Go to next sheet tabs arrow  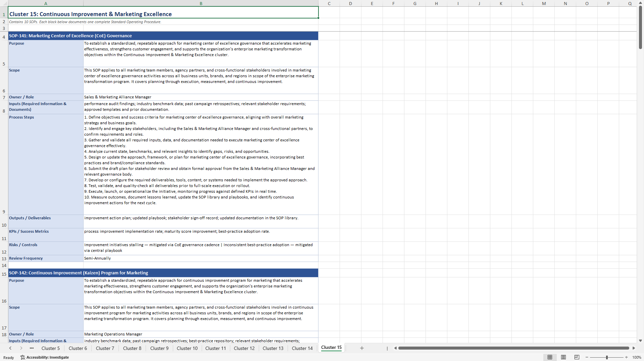pyautogui.click(x=21, y=348)
